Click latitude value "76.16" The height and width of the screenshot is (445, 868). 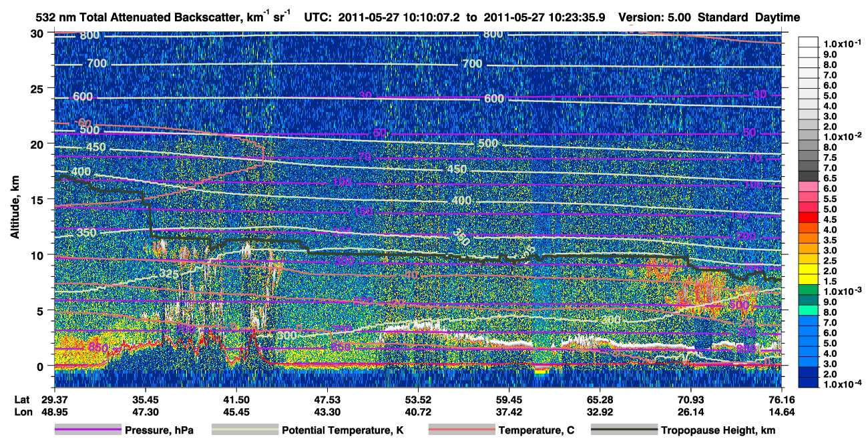[x=781, y=400]
